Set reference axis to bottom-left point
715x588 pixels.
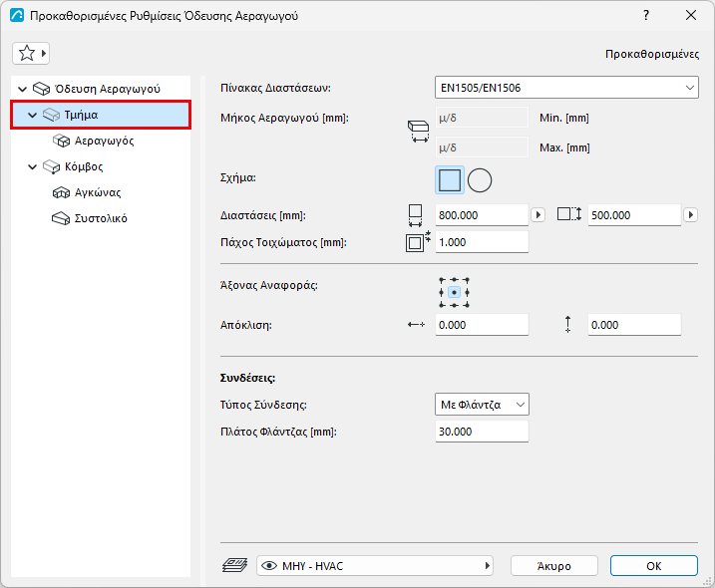tap(442, 305)
